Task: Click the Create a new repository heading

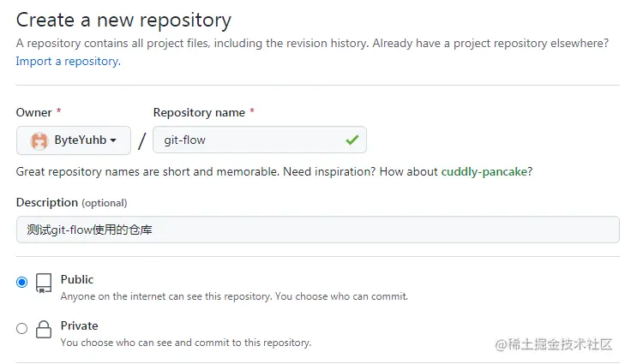Action: [x=123, y=20]
